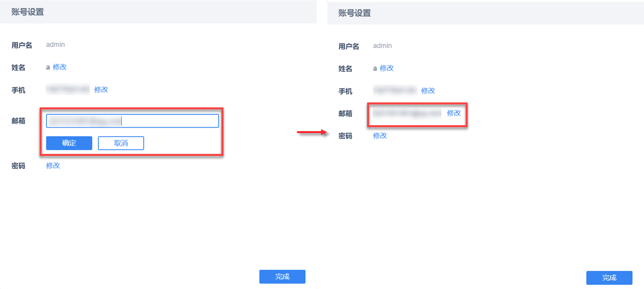Click the admin username in the email-editing panel

55,45
